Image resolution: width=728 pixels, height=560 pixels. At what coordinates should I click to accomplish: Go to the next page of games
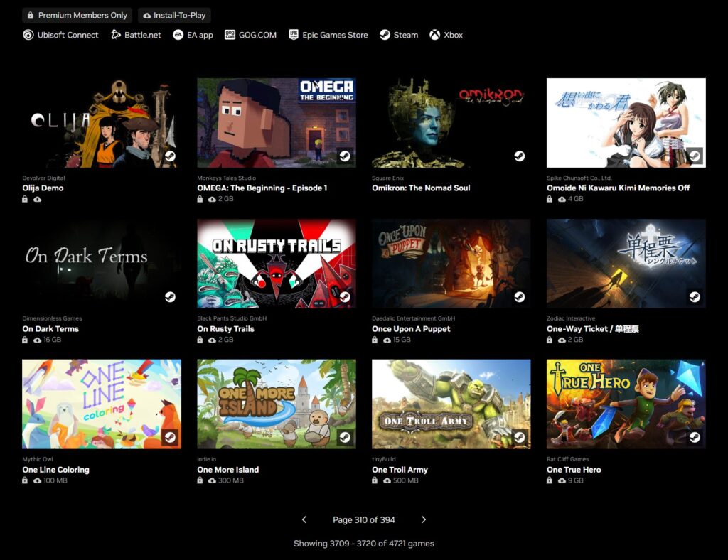pyautogui.click(x=423, y=519)
